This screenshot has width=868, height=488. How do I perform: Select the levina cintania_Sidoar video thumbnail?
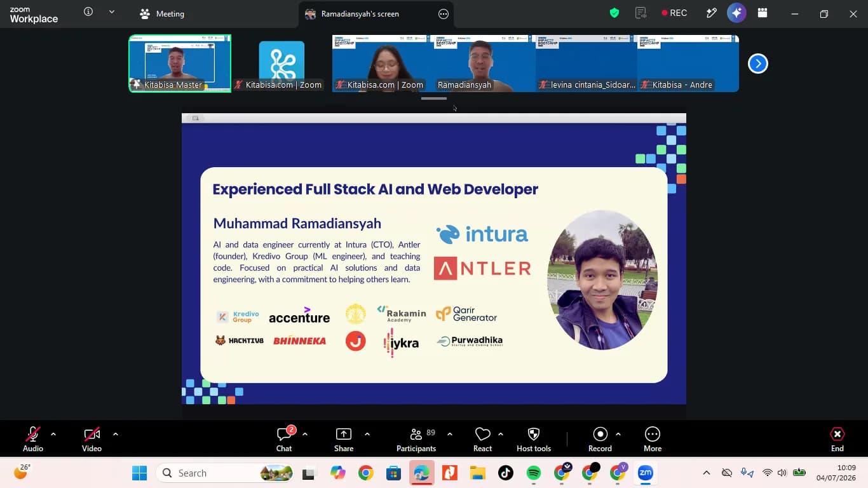[586, 64]
